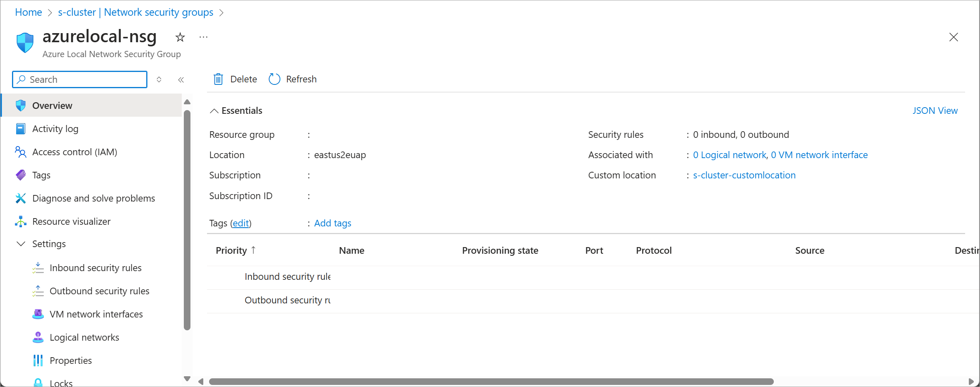
Task: Click the Access control (IAM) icon
Action: [21, 152]
